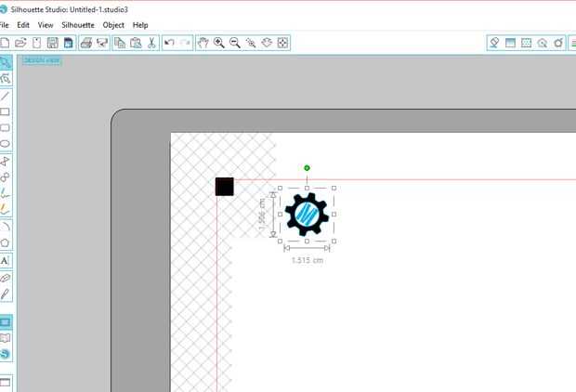The width and height of the screenshot is (576, 392).
Task: Open the Silhouette menu
Action: (x=78, y=25)
